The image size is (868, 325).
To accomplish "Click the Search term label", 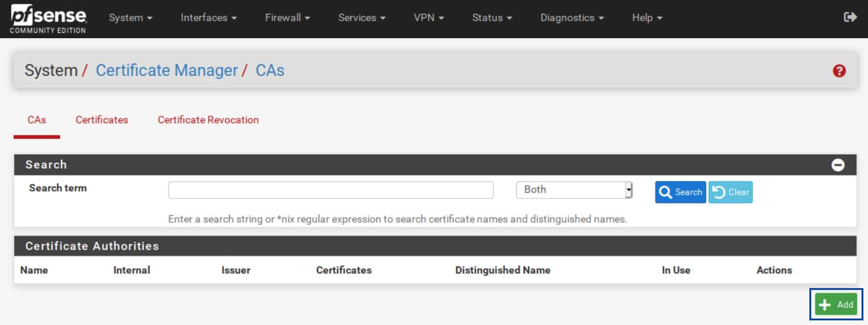I will 58,188.
